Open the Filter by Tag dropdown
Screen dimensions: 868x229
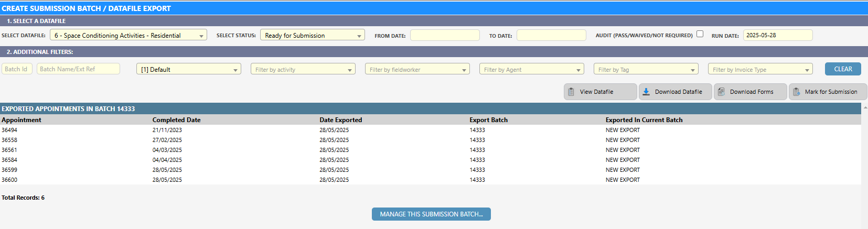pos(646,69)
